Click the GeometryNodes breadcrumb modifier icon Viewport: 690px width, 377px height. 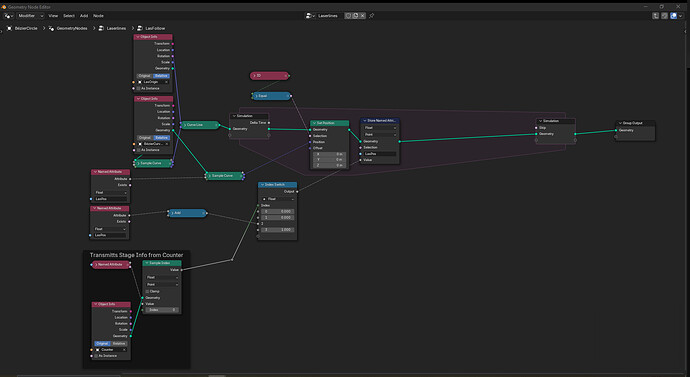click(51, 28)
